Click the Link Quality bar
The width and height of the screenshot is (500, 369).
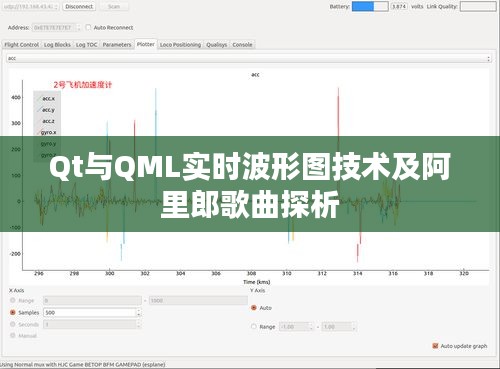coord(478,7)
